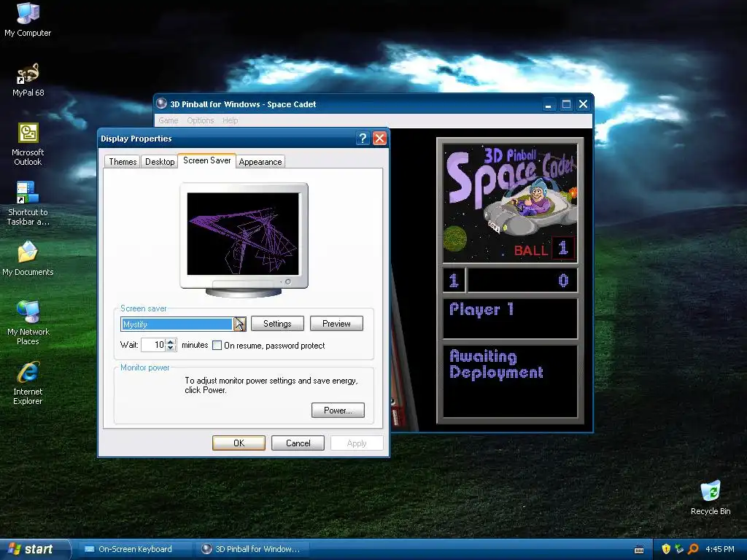Confirm with the OK button
The height and width of the screenshot is (560, 747).
239,443
